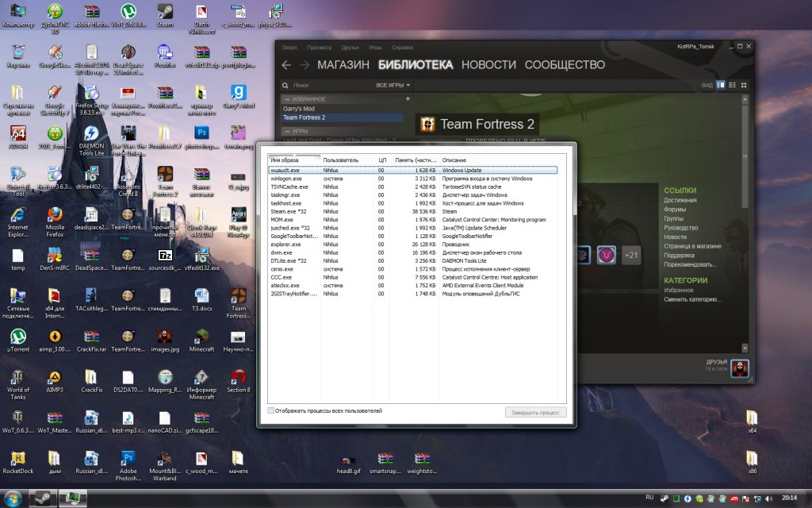The height and width of the screenshot is (508, 812).
Task: Open the x86 folder on desktop
Action: point(752,463)
